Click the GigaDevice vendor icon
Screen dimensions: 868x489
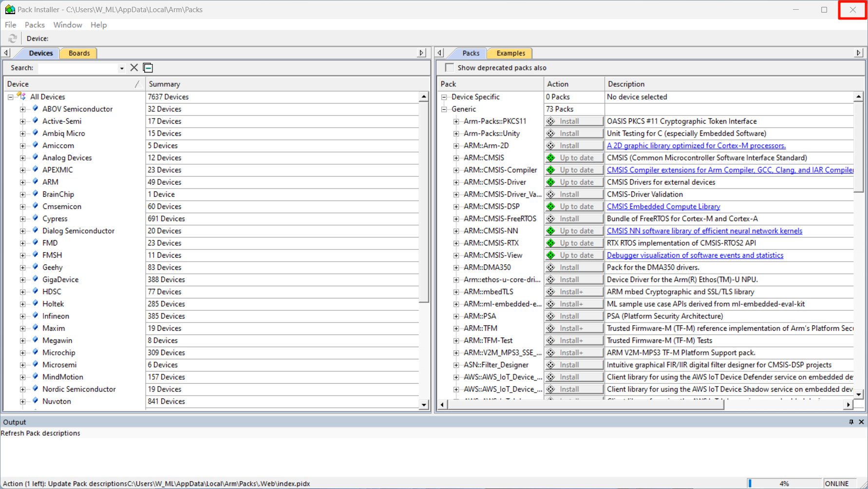(x=35, y=279)
